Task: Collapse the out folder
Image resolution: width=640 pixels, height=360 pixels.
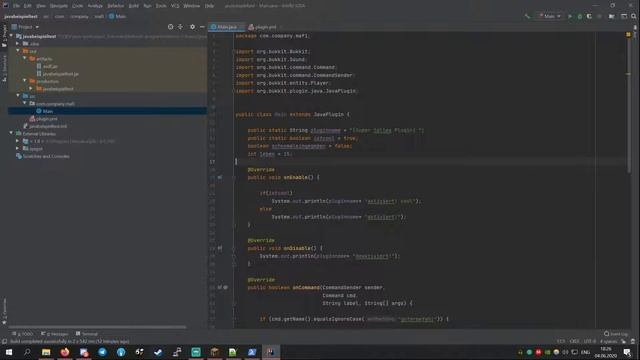Action: point(18,51)
